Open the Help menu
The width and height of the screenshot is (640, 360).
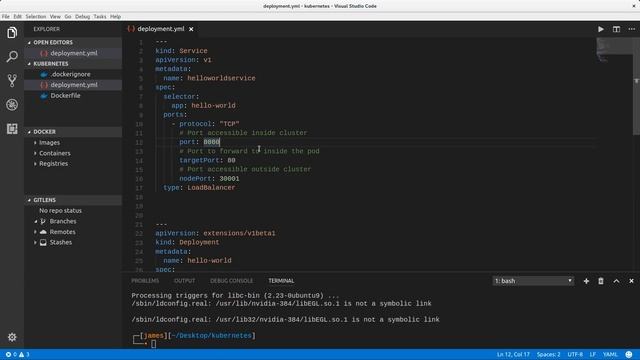coord(116,17)
